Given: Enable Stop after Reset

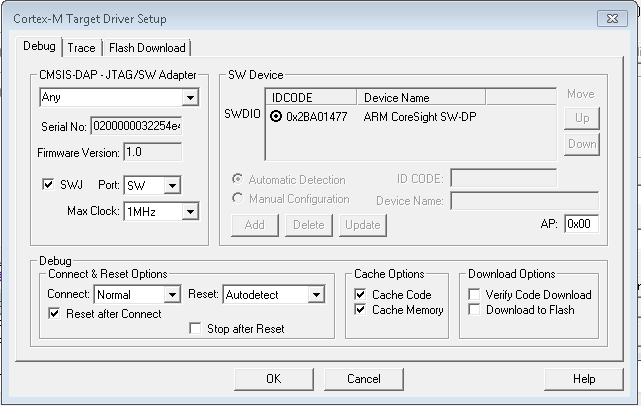Looking at the screenshot, I should pyautogui.click(x=195, y=328).
